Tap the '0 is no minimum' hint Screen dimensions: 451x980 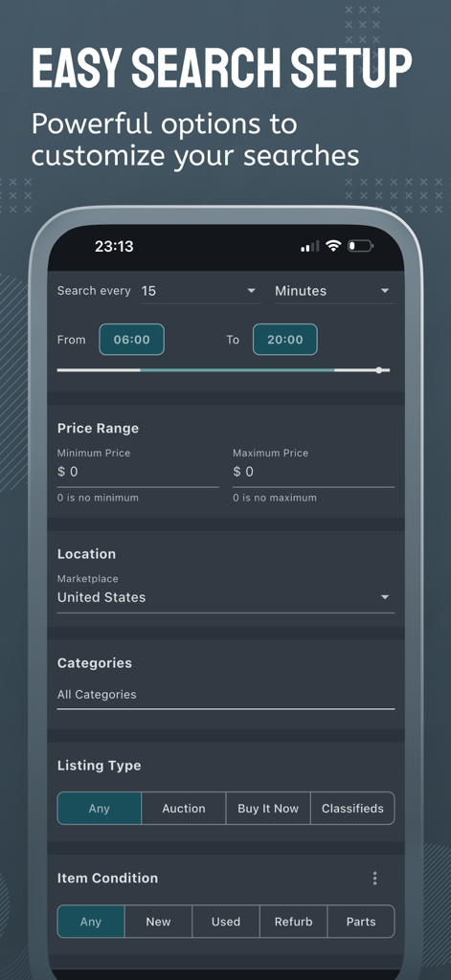click(99, 498)
